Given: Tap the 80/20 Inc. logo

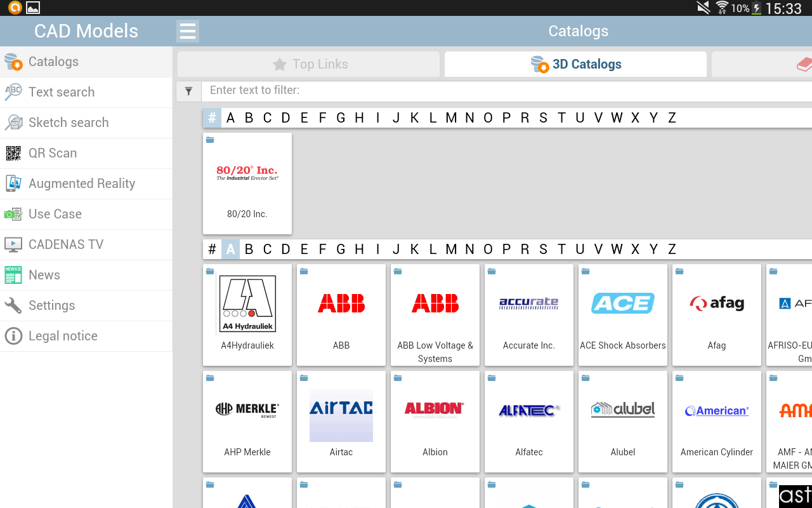Looking at the screenshot, I should (x=247, y=172).
